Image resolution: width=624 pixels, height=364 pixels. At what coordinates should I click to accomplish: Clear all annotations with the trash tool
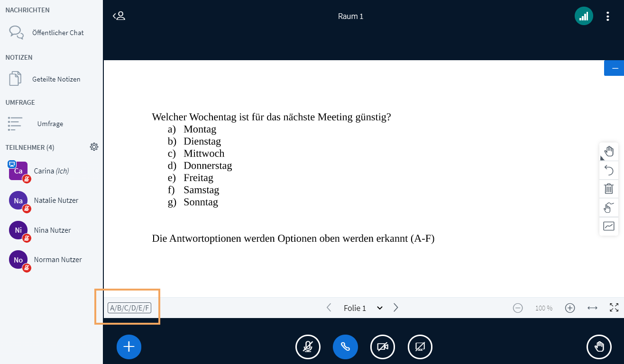(x=609, y=189)
